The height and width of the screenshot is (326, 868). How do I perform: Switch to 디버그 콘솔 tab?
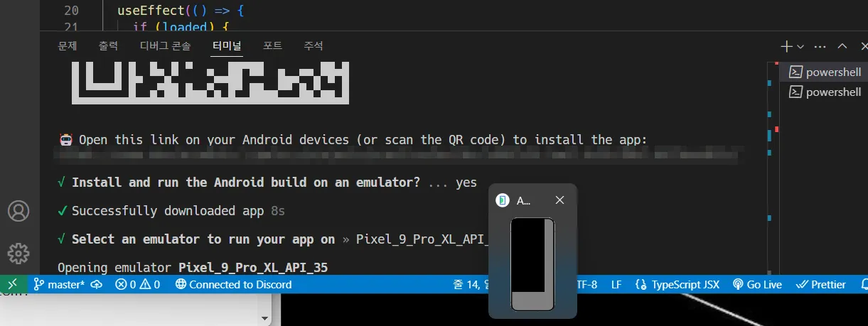coord(166,45)
